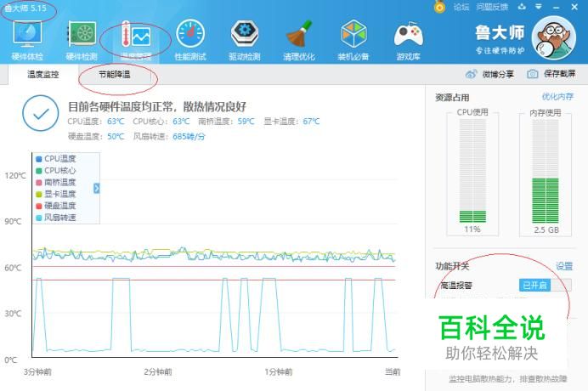This screenshot has height=391, width=588.
Task: Click the CPU使用 usage bar meter
Action: [x=472, y=171]
